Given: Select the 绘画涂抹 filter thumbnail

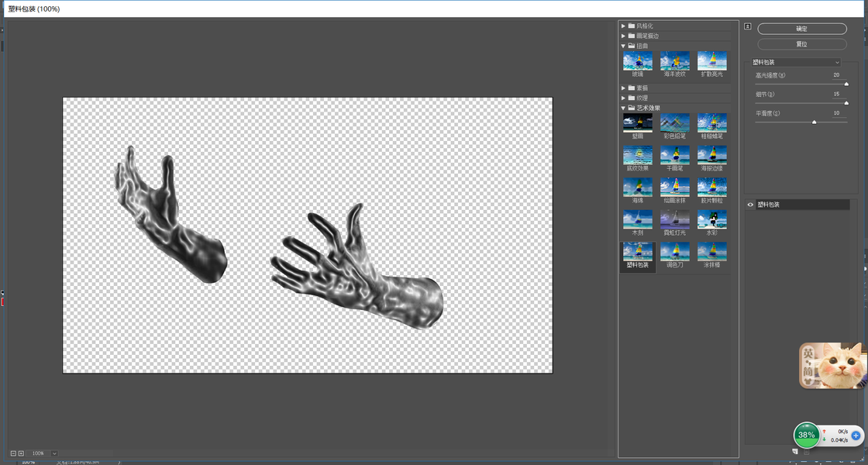Looking at the screenshot, I should coord(675,187).
